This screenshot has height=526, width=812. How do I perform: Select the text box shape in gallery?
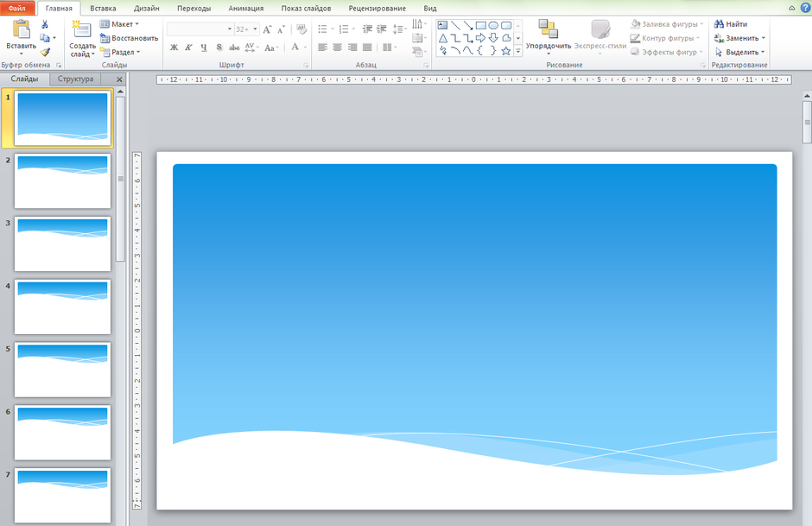click(x=443, y=25)
